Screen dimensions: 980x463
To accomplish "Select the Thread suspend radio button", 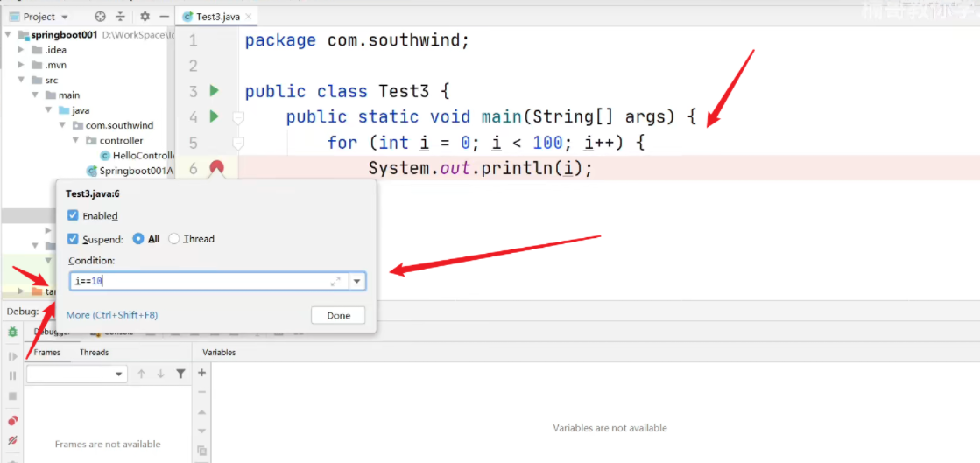I will [x=174, y=239].
